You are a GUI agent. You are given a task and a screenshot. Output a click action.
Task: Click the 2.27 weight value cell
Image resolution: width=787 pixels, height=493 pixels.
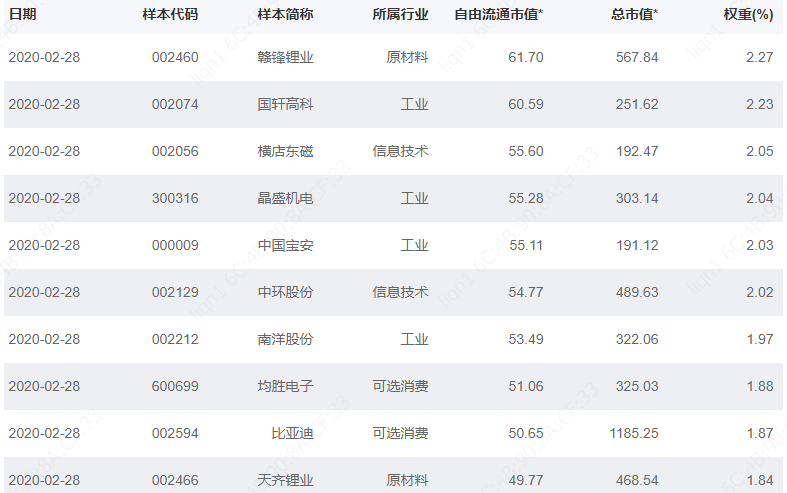(x=759, y=57)
